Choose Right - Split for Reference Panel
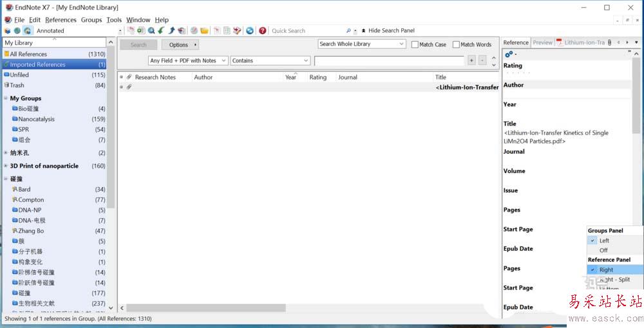This screenshot has height=328, width=644. coord(614,279)
